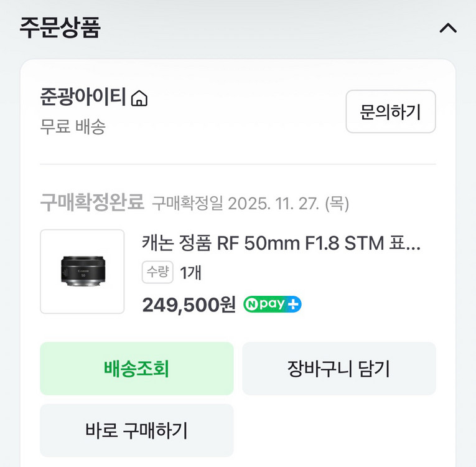This screenshot has height=467, width=476.
Task: Track delivery with 배송조회 button
Action: click(137, 369)
